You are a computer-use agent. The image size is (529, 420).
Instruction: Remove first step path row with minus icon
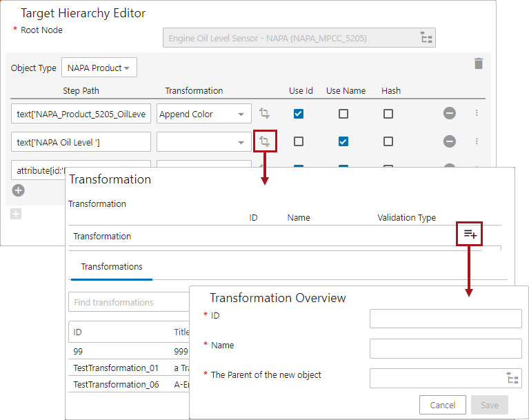[449, 114]
